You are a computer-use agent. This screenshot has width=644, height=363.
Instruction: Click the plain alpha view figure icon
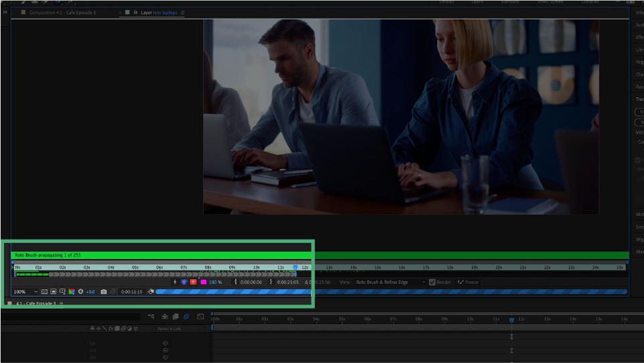coord(175,282)
